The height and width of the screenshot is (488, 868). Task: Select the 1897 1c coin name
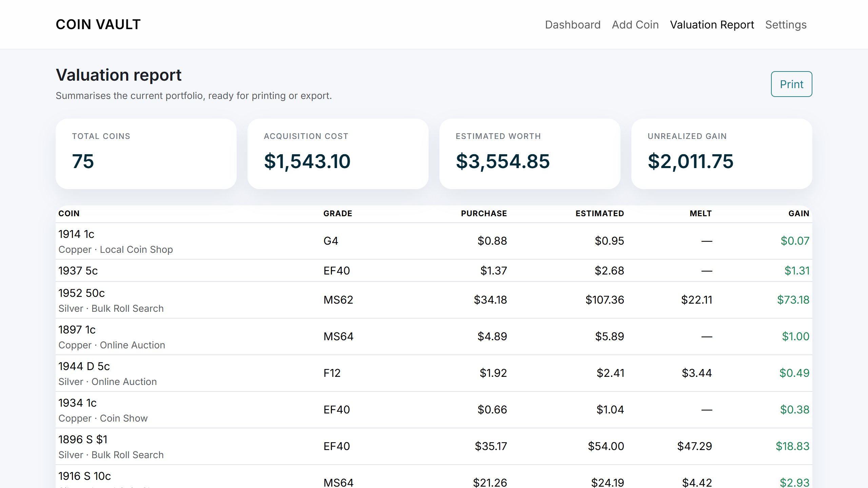click(77, 329)
